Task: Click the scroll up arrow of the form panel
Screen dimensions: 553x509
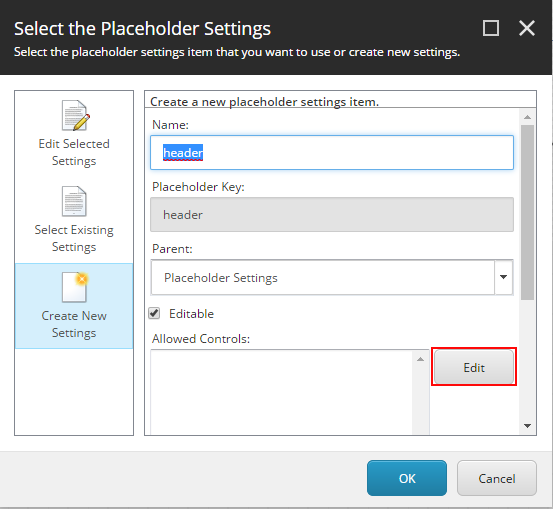Action: pyautogui.click(x=527, y=117)
